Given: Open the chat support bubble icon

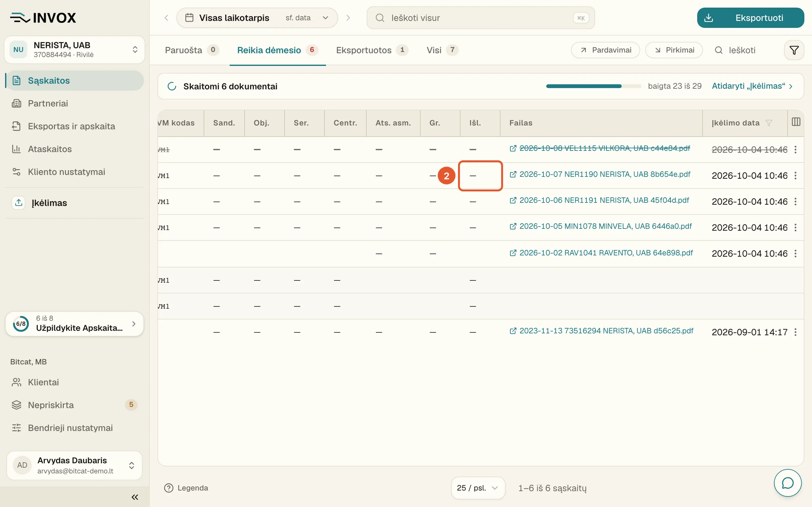Looking at the screenshot, I should click(788, 483).
